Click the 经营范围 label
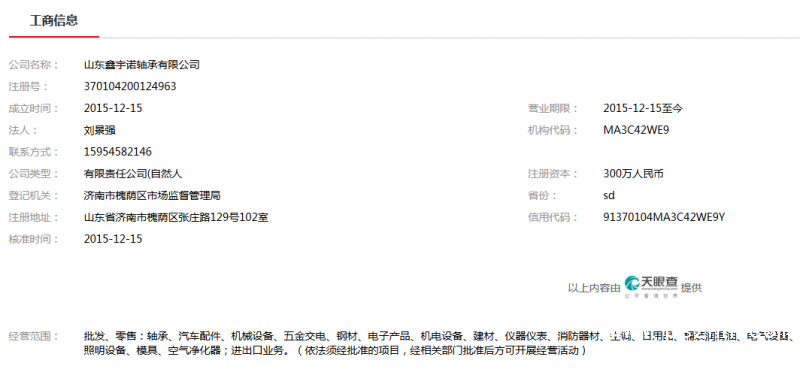The image size is (800, 369). point(34,336)
